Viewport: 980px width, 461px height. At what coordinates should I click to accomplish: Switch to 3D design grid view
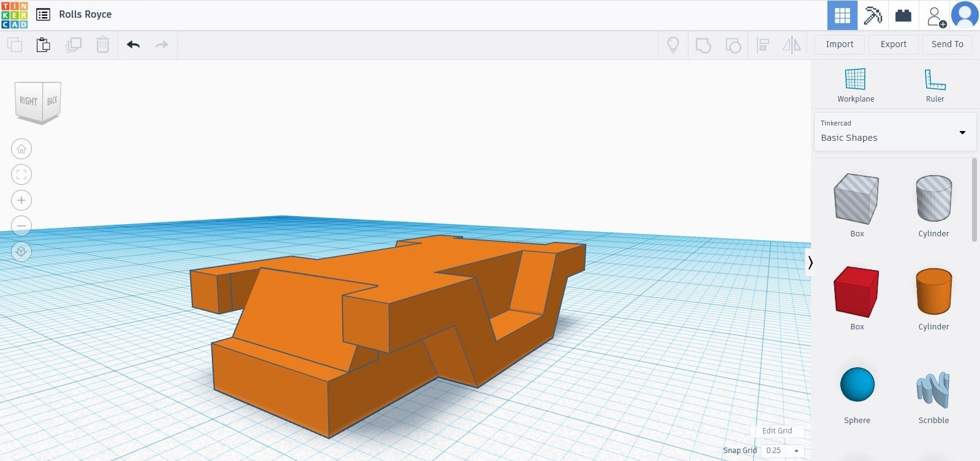[842, 15]
